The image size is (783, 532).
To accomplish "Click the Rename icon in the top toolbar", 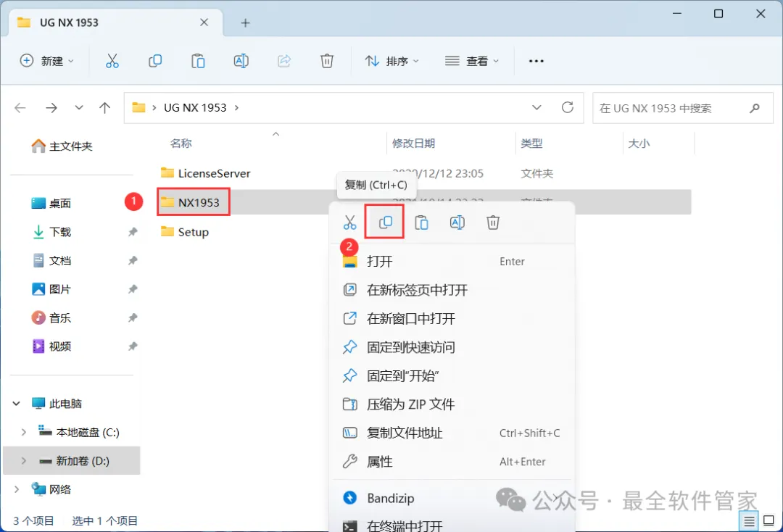I will coord(241,61).
